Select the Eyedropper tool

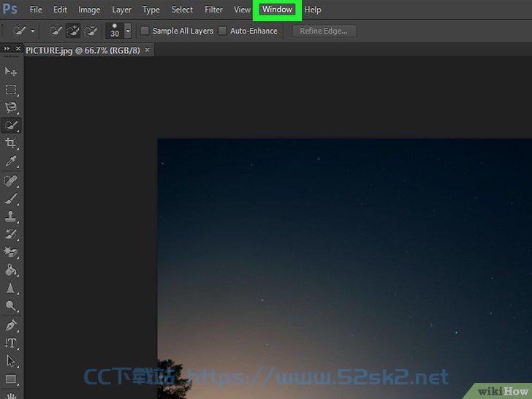pos(10,161)
